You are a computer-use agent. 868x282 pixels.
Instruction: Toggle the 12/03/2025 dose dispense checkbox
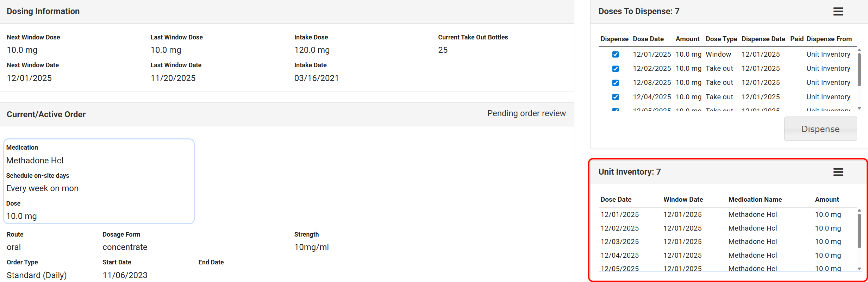615,83
